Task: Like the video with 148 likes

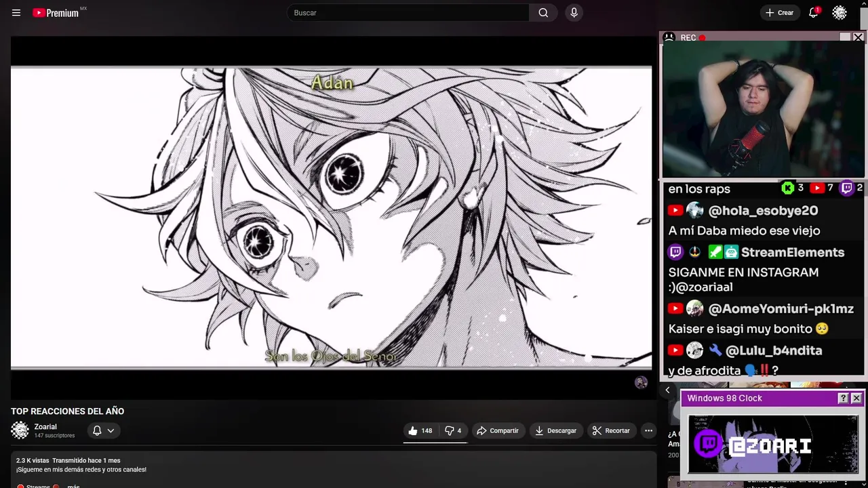Action: (420, 430)
